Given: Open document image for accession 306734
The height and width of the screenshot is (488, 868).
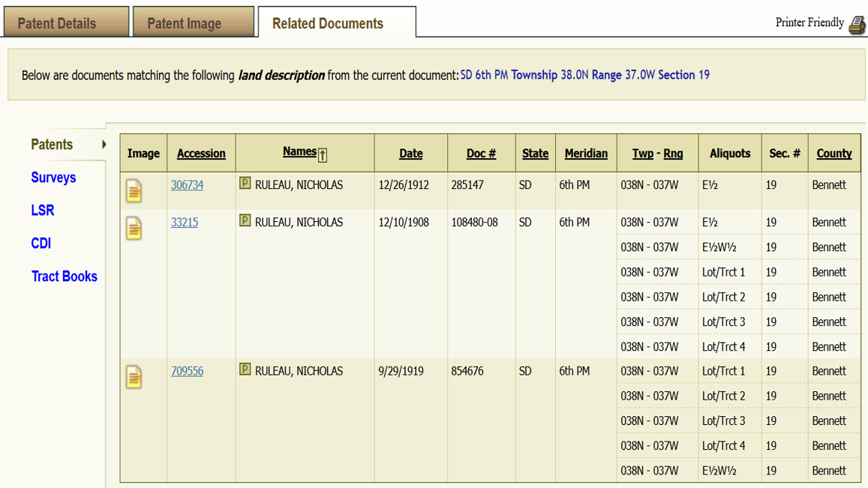Looking at the screenshot, I should click(134, 191).
